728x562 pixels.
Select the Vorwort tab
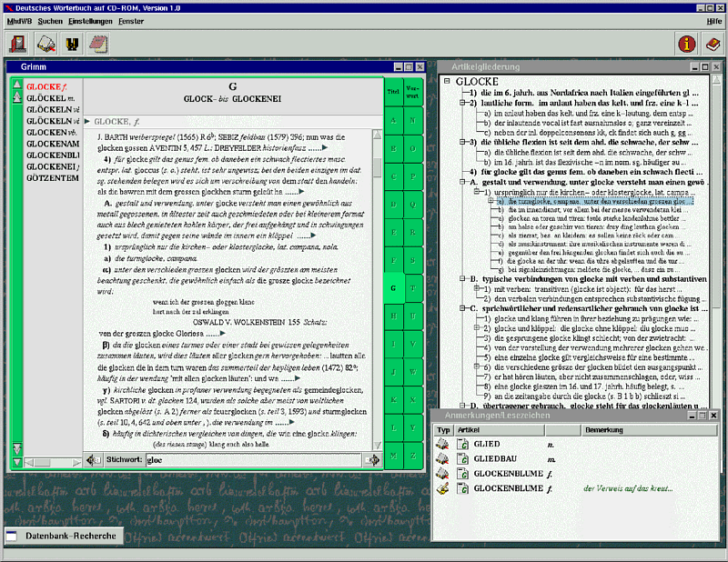412,92
